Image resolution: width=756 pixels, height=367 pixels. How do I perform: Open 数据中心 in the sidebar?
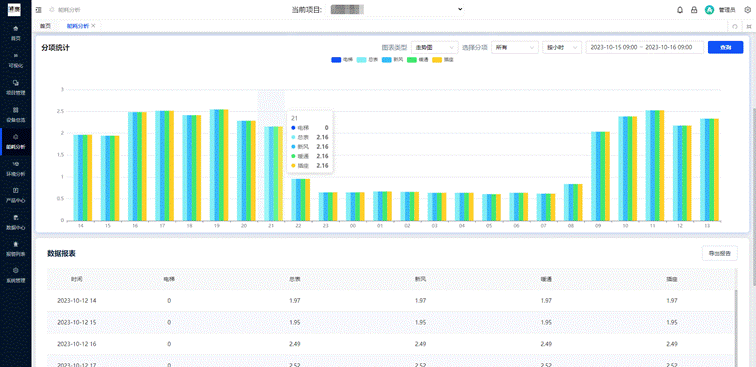point(15,221)
